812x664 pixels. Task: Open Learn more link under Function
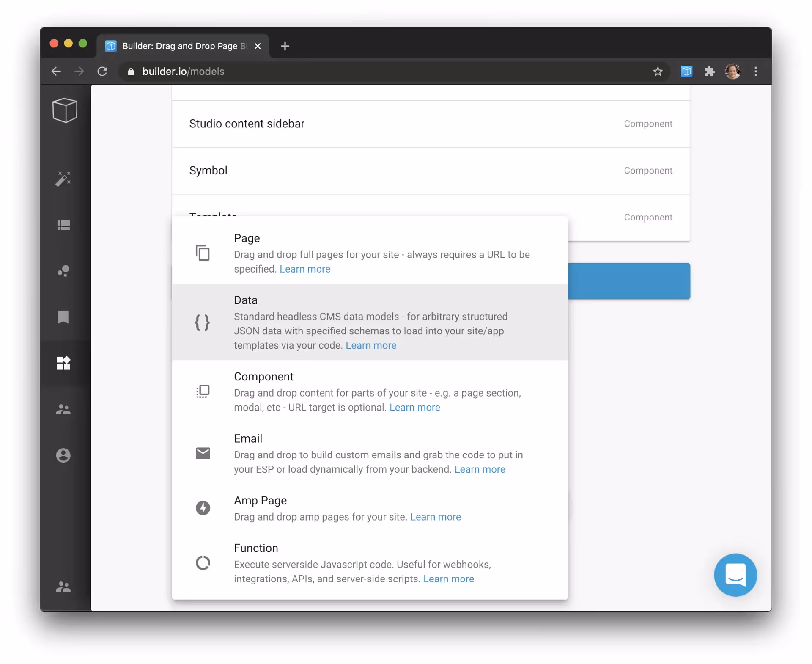[449, 579]
